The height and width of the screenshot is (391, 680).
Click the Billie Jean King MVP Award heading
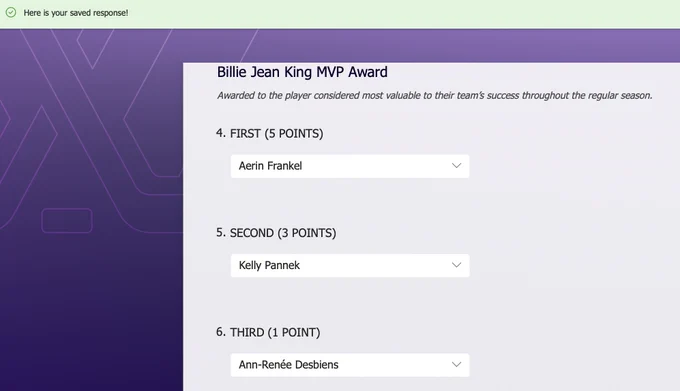coord(302,72)
